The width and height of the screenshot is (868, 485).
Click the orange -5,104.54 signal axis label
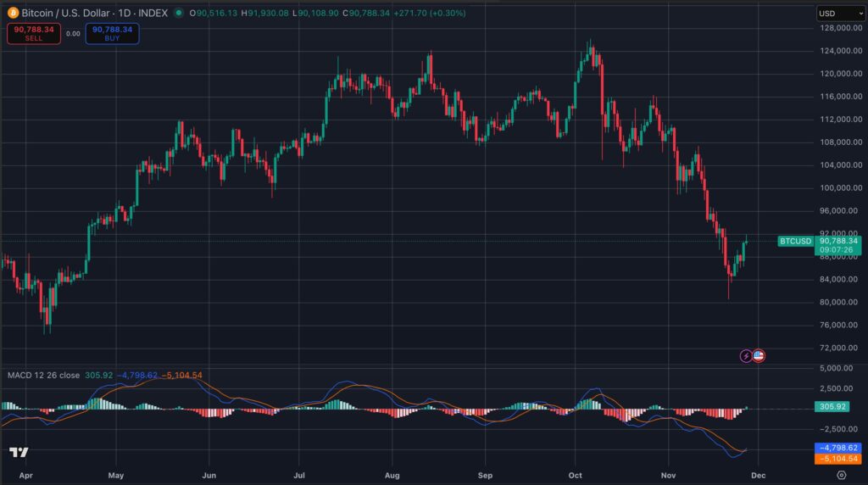click(838, 459)
